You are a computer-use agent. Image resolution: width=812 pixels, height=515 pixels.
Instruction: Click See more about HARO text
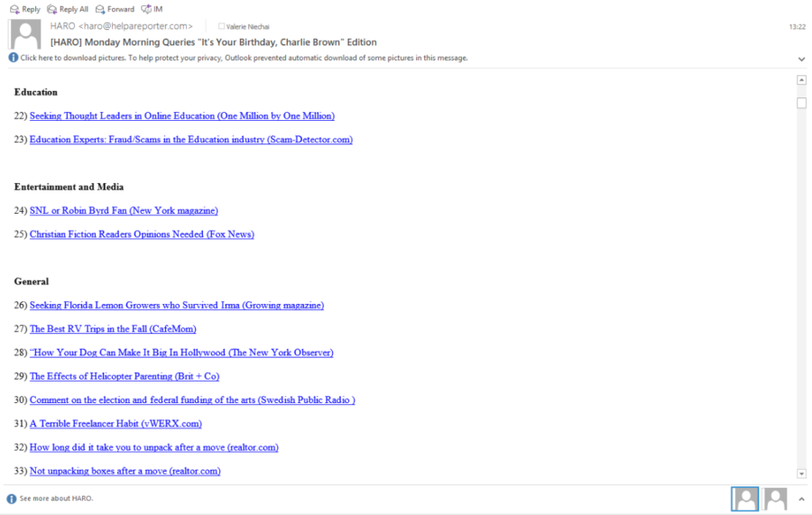57,499
